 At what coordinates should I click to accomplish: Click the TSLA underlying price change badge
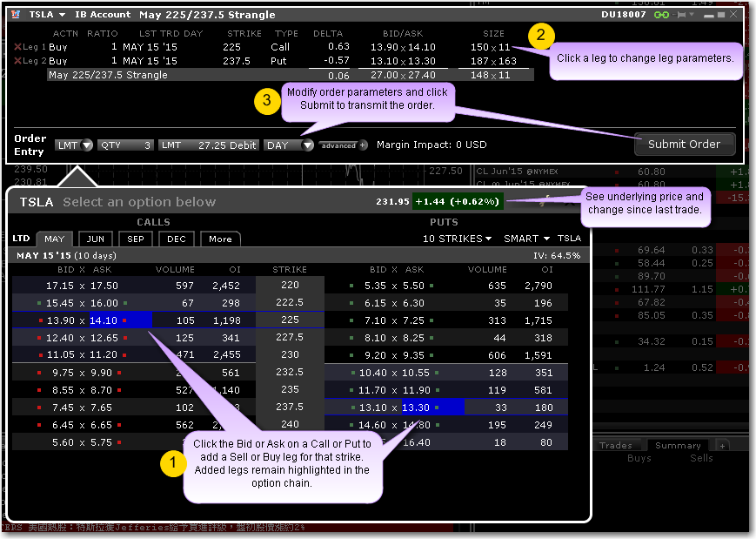click(x=458, y=201)
